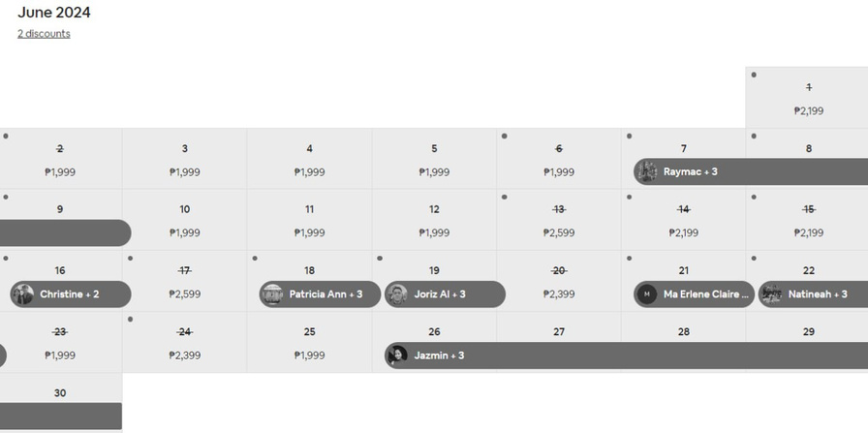Click Jazmin's guest profile photo
This screenshot has width=868, height=433.
397,356
